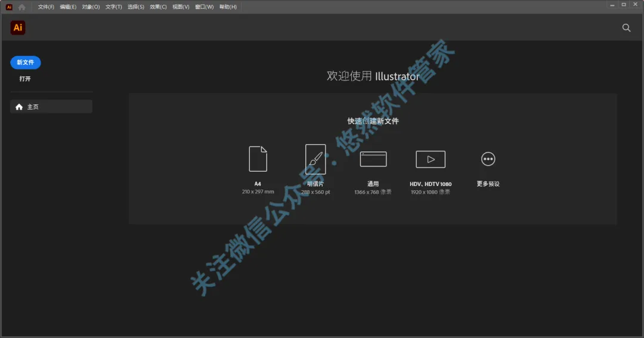The height and width of the screenshot is (338, 644).
Task: Click the 打开 open button
Action: [25, 79]
